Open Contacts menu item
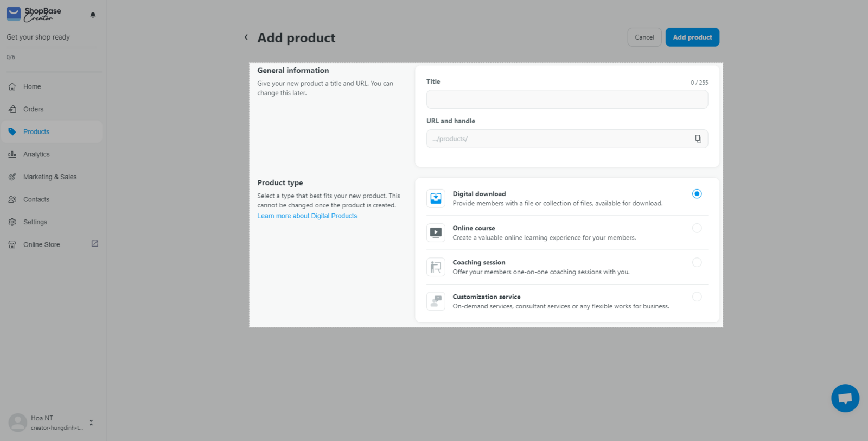Viewport: 868px width, 441px height. [x=52, y=199]
